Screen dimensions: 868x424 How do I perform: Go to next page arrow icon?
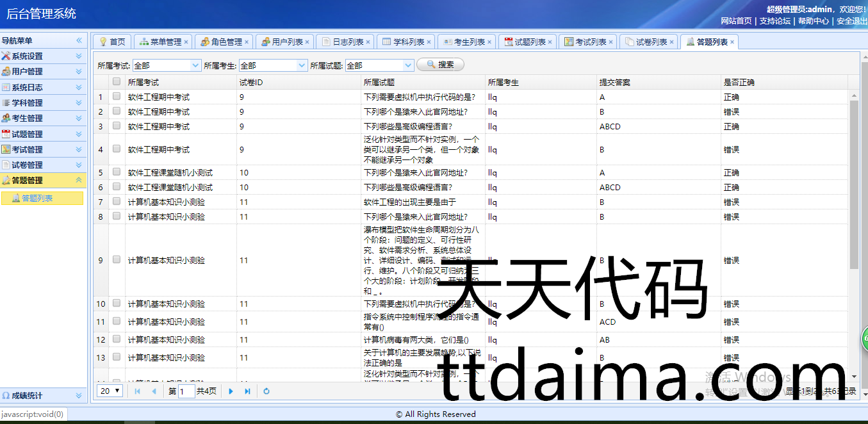pos(231,391)
